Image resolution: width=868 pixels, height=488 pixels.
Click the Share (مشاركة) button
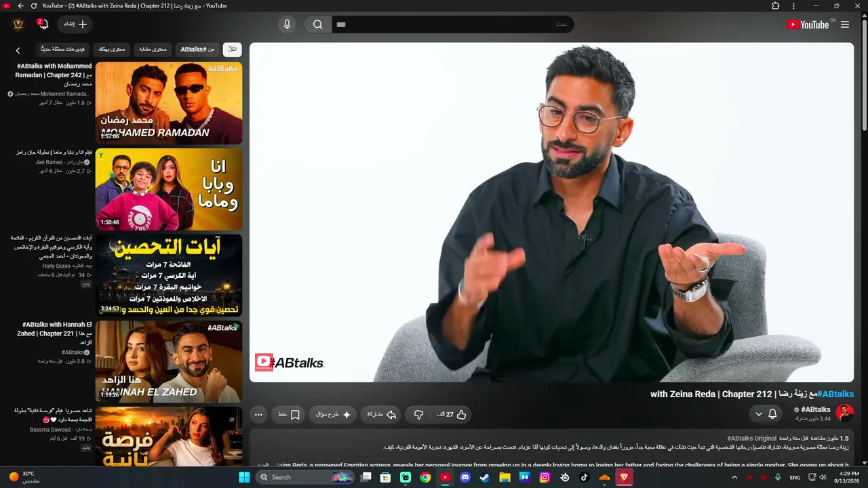click(381, 414)
